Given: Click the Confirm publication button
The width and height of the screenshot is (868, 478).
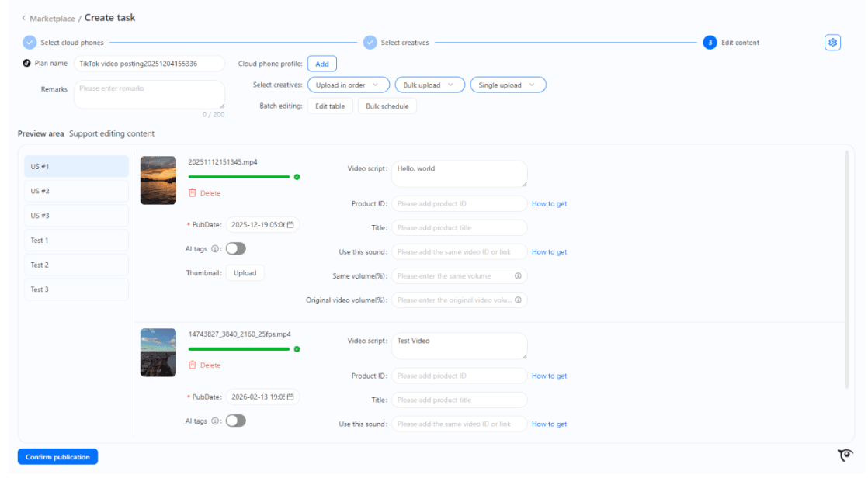Looking at the screenshot, I should tap(57, 457).
